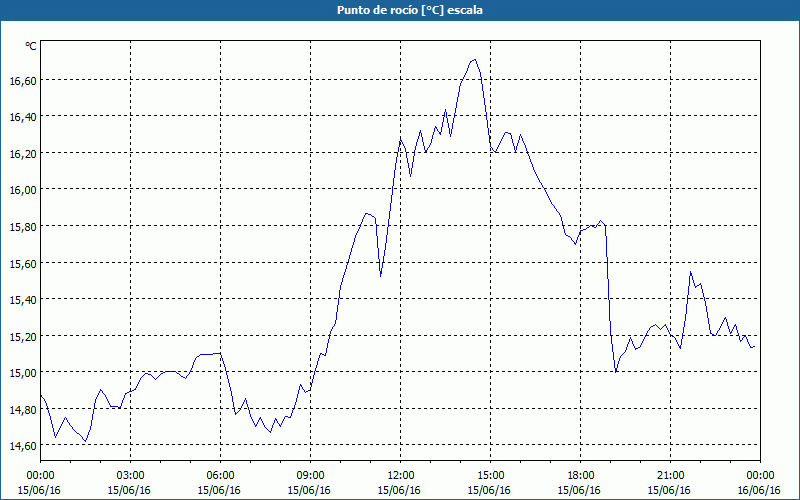Pick the 15,40 y-axis tick label
The width and height of the screenshot is (800, 500).
tap(23, 299)
